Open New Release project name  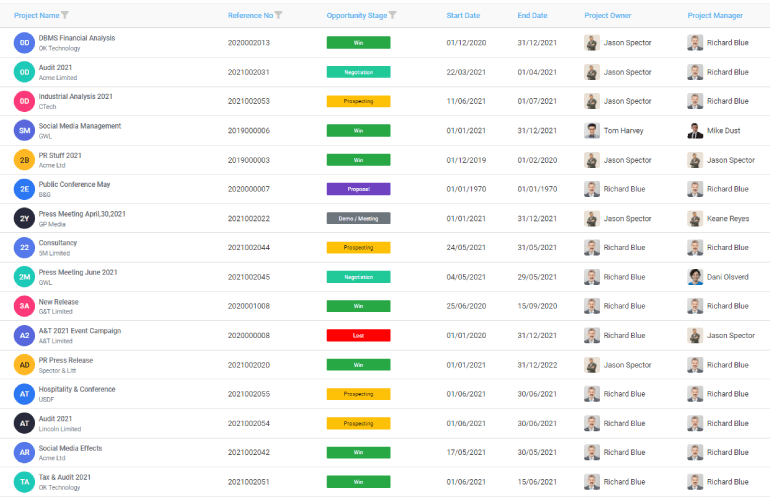58,302
